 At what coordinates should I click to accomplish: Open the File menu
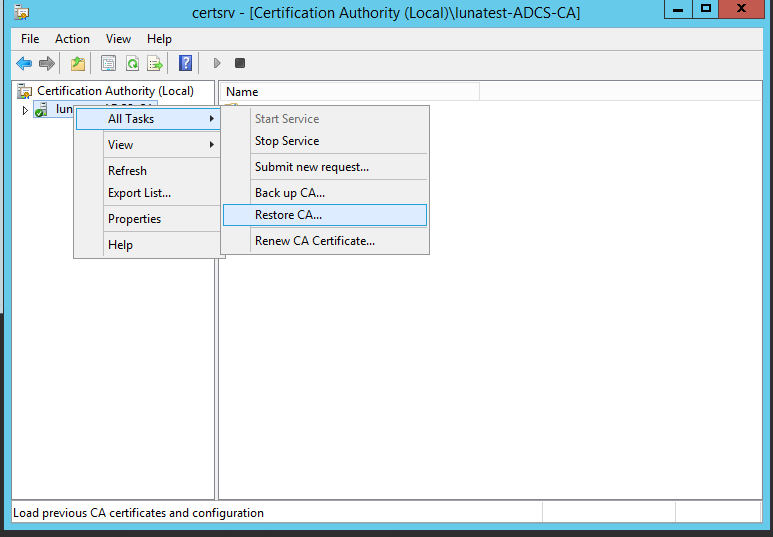[x=30, y=39]
